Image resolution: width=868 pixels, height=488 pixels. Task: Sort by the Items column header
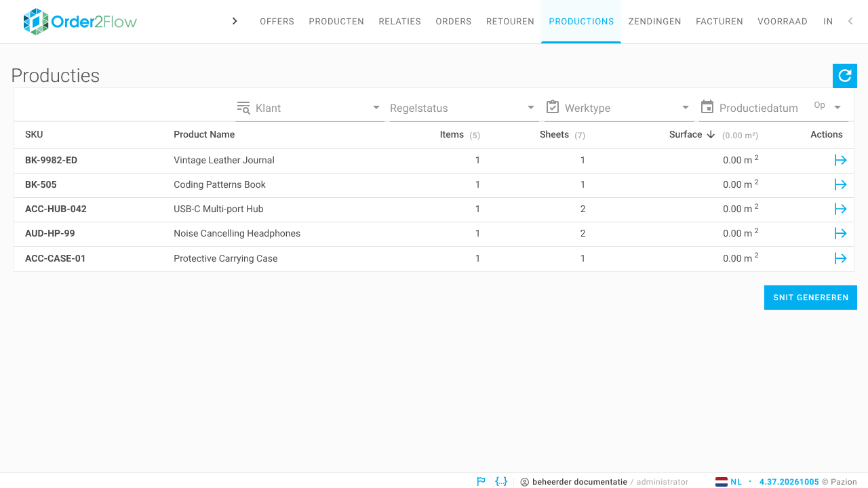pyautogui.click(x=452, y=134)
